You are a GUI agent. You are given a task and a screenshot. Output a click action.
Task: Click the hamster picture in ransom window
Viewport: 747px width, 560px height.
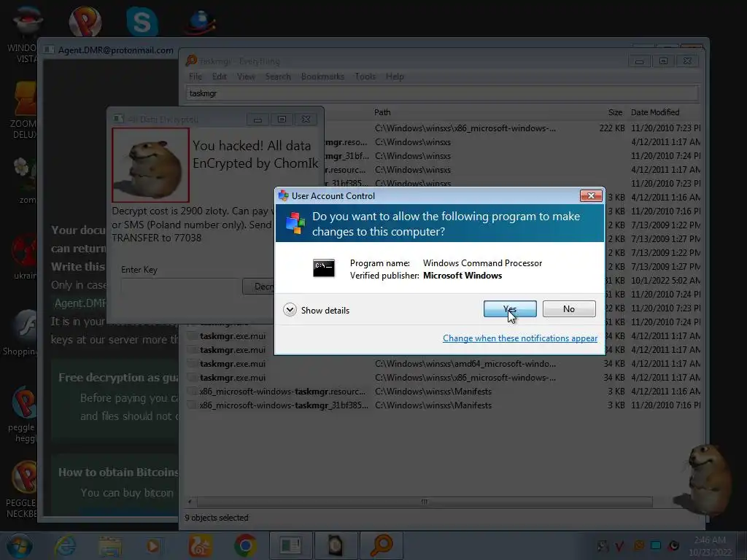(x=150, y=166)
